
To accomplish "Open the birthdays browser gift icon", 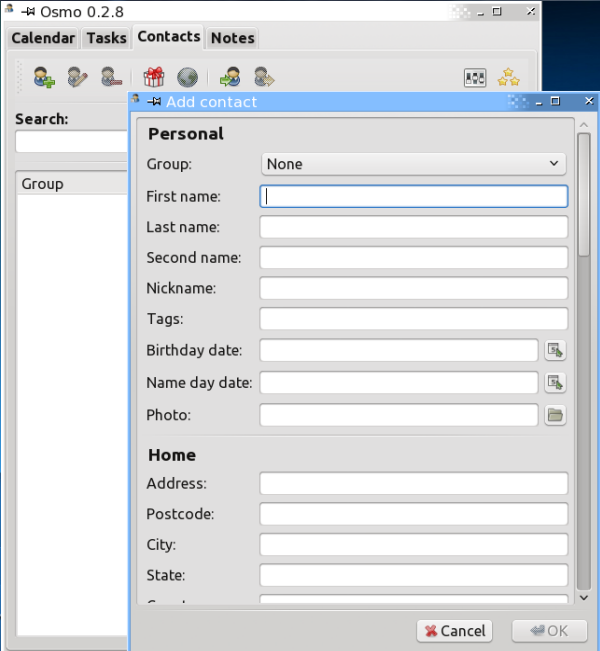I will (154, 77).
